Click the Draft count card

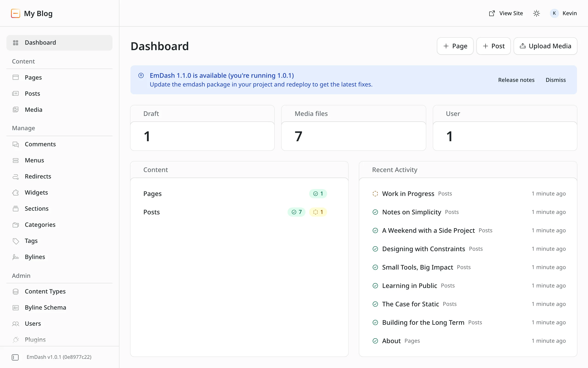[202, 128]
